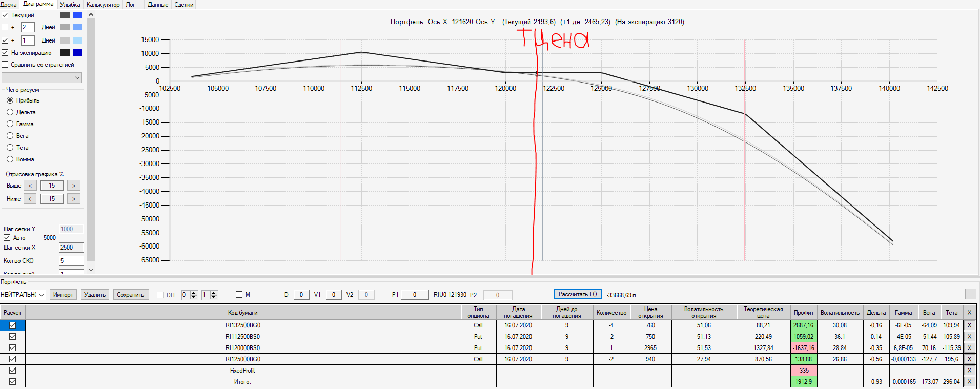
Task: Open the Калькулятор tab
Action: click(103, 5)
